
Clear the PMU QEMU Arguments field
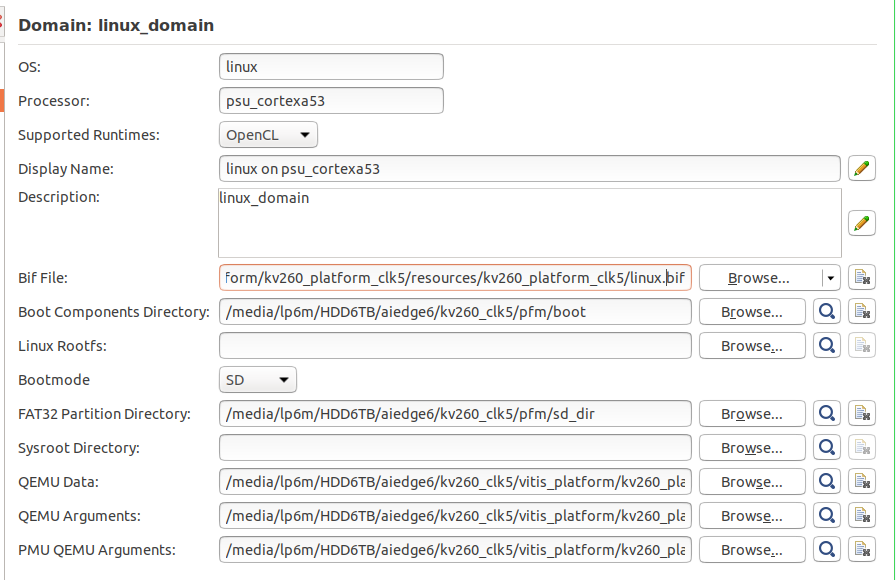862,550
